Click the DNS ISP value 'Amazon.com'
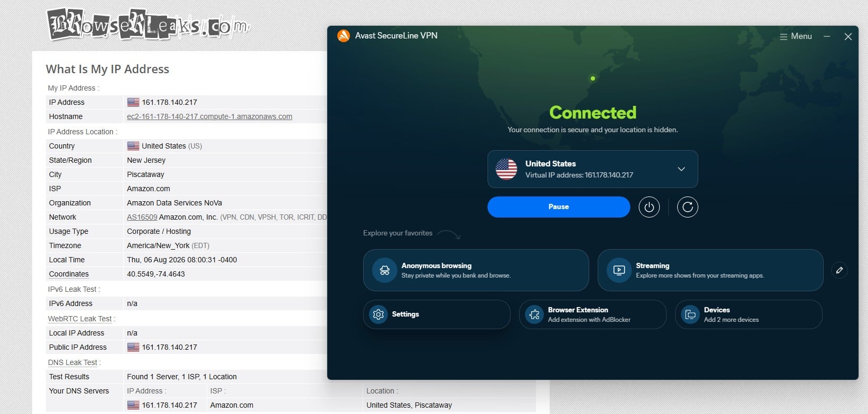The image size is (868, 414). click(x=232, y=405)
